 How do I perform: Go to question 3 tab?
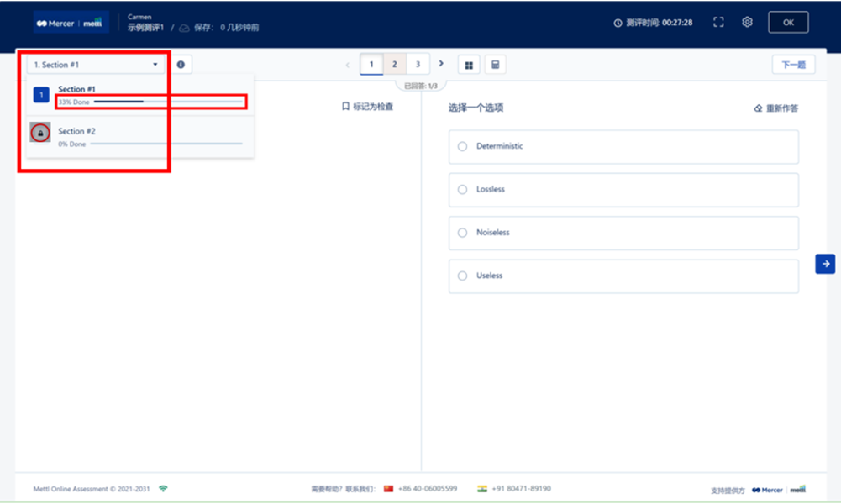point(418,65)
